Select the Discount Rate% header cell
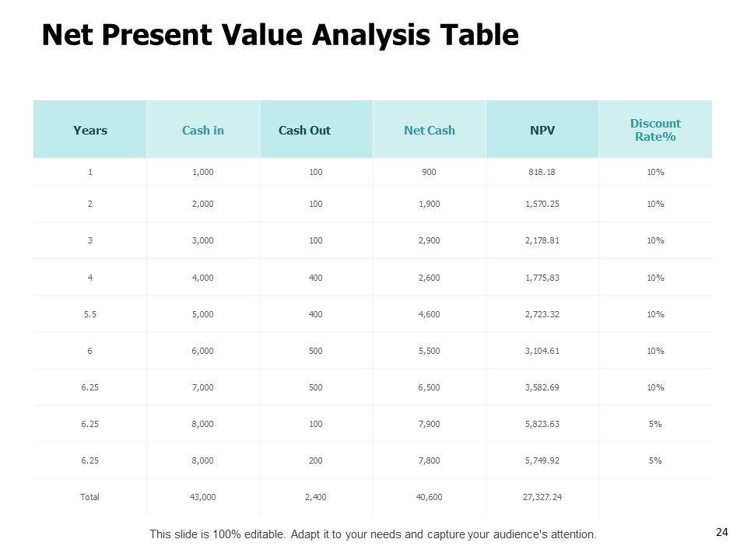This screenshot has height=560, width=747. point(654,130)
